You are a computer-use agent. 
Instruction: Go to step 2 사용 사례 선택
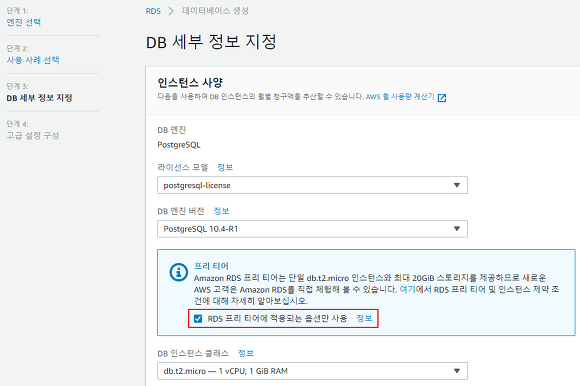pos(33,60)
